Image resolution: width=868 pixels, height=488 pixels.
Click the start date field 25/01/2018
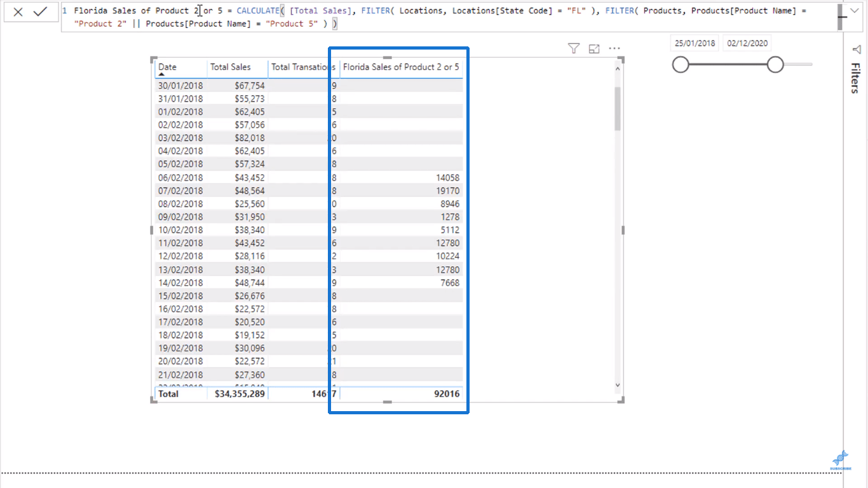695,43
